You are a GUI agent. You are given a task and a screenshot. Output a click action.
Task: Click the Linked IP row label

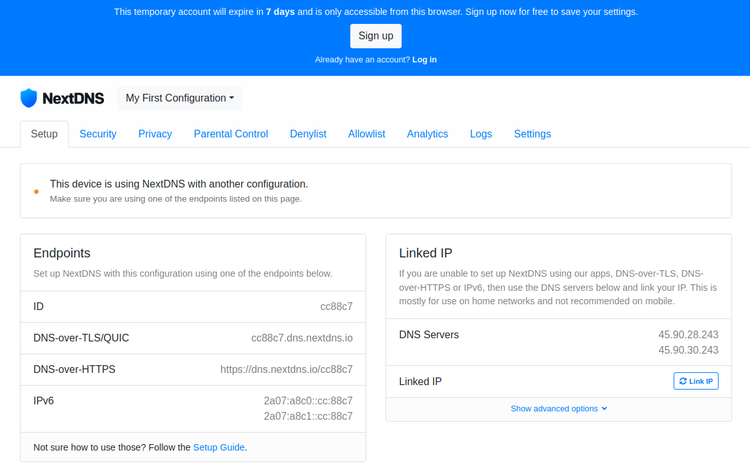[x=420, y=382]
